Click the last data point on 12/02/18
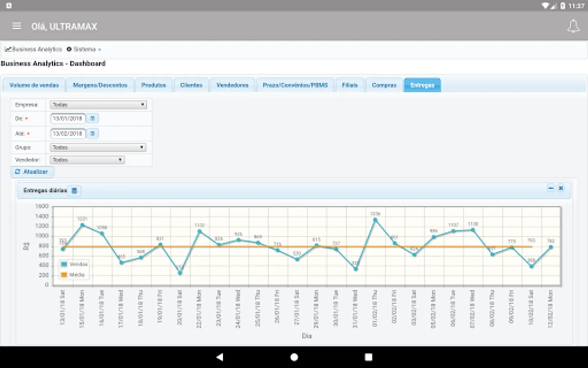The image size is (588, 368). click(551, 247)
